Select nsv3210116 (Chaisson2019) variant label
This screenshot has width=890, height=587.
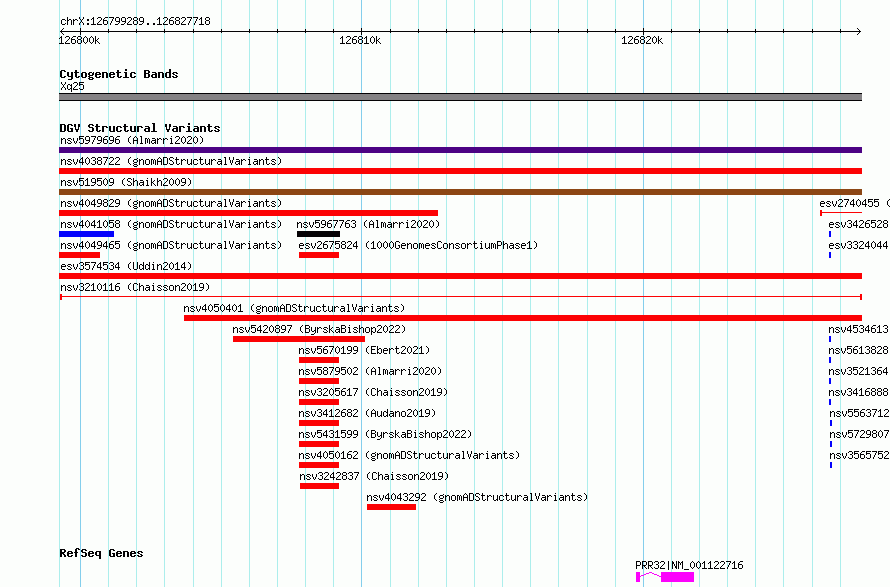click(x=135, y=287)
